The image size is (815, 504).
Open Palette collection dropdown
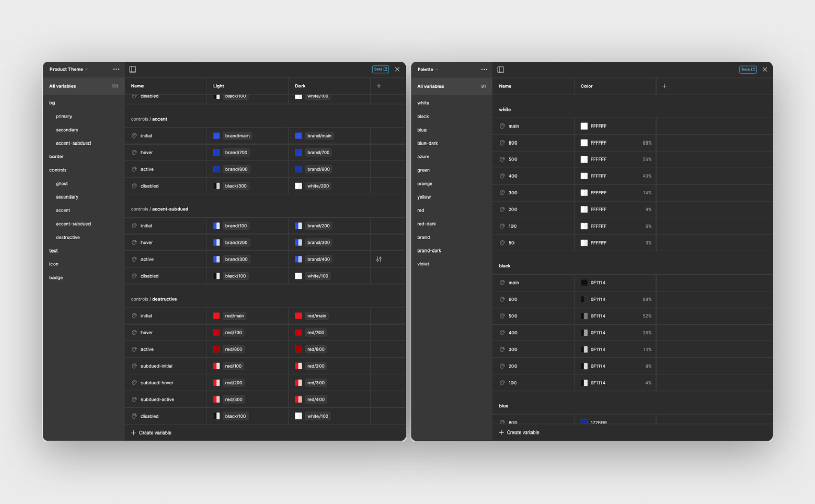coord(428,69)
